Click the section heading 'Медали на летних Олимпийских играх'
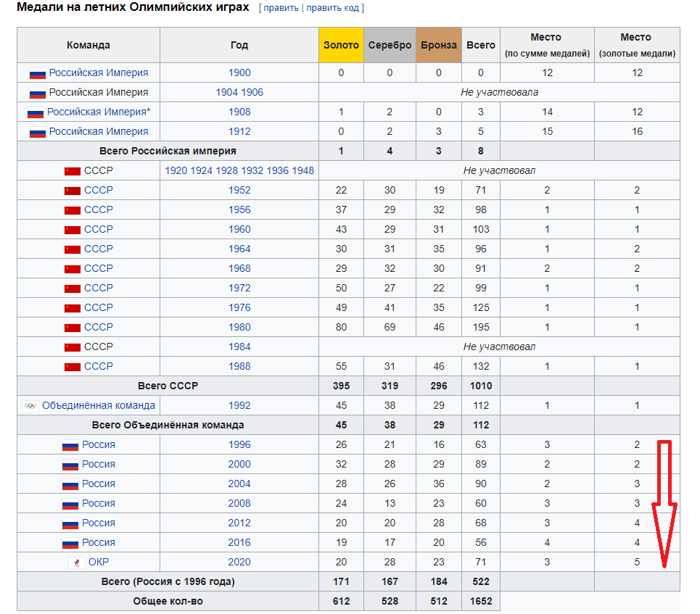Screen dimensions: 700x614 coord(133,7)
